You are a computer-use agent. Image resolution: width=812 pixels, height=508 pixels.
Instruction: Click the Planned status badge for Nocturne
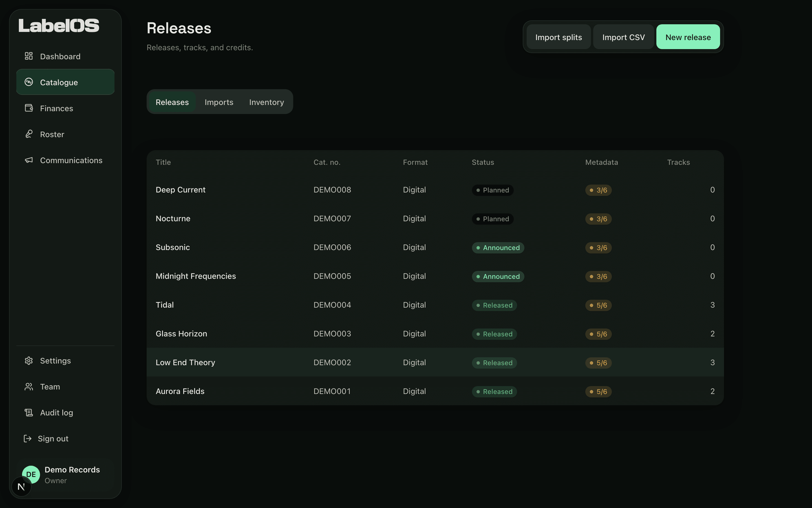tap(493, 219)
